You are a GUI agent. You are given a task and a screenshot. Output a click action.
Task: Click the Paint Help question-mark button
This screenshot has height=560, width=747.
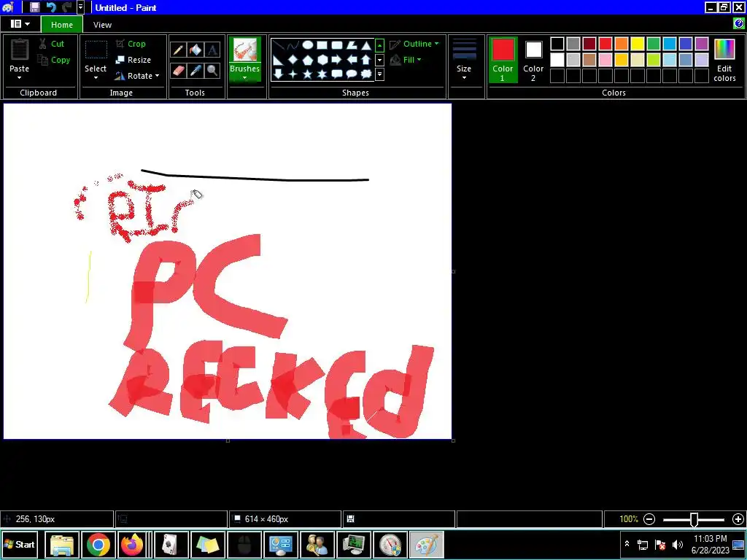pyautogui.click(x=738, y=23)
